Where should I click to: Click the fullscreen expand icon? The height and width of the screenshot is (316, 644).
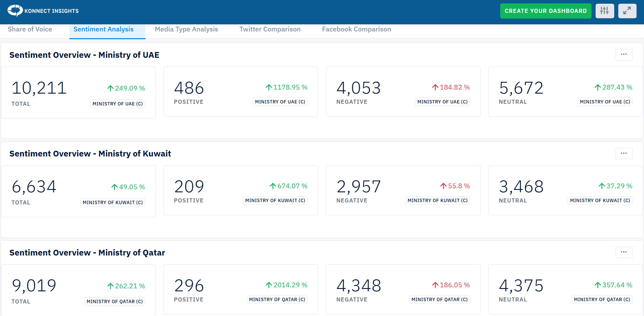[x=627, y=10]
